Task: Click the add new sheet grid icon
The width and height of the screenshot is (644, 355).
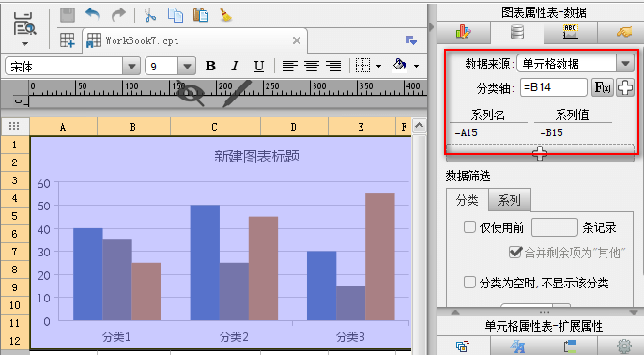Action: [x=68, y=40]
